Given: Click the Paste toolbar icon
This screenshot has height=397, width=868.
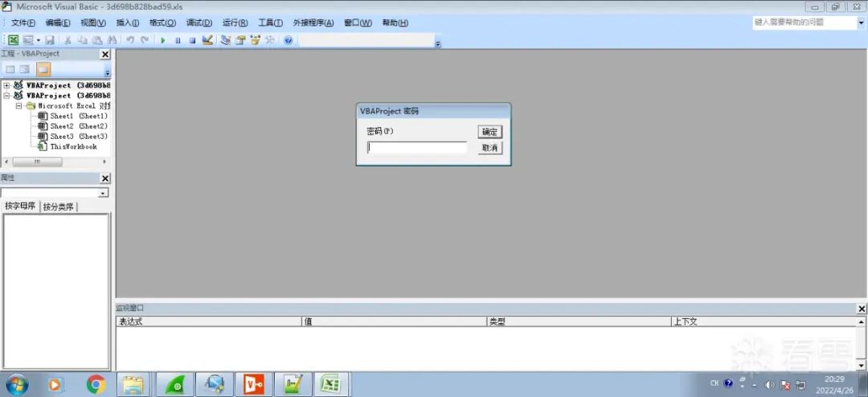Looking at the screenshot, I should coord(97,40).
